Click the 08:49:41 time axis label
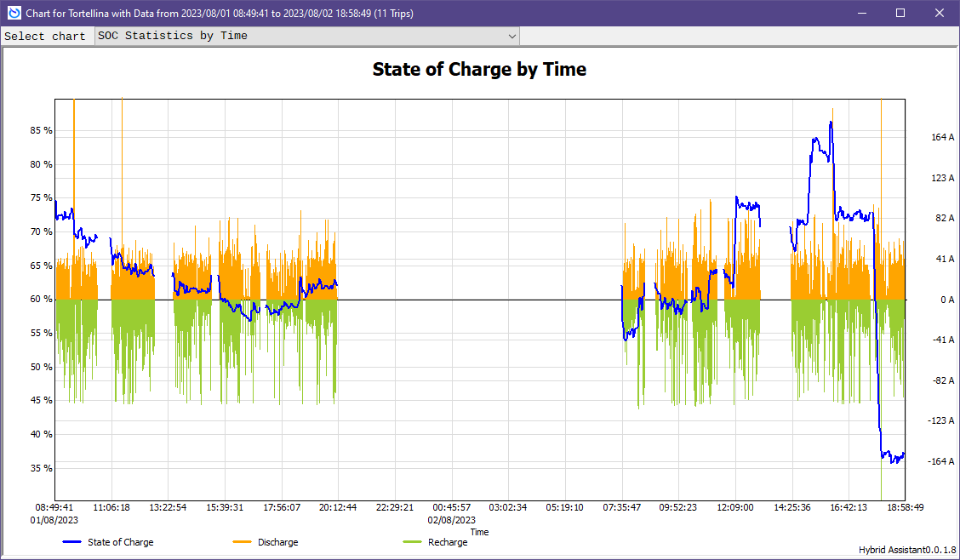 tap(54, 507)
